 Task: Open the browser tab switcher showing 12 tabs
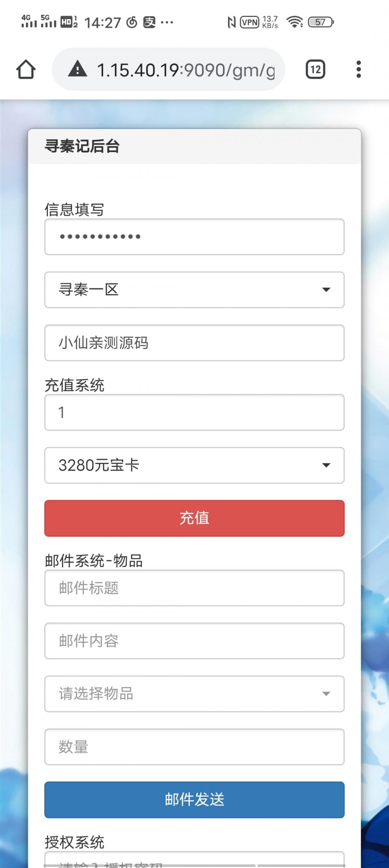[315, 69]
